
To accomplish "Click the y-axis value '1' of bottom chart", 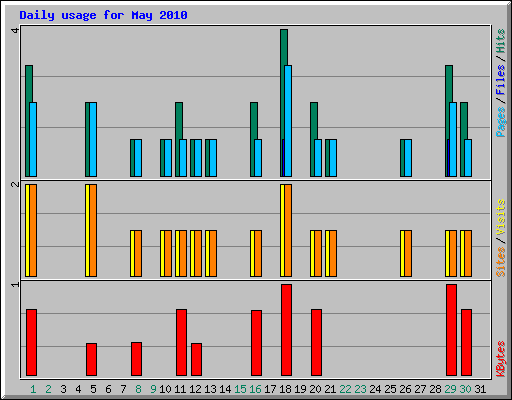I will click(15, 284).
